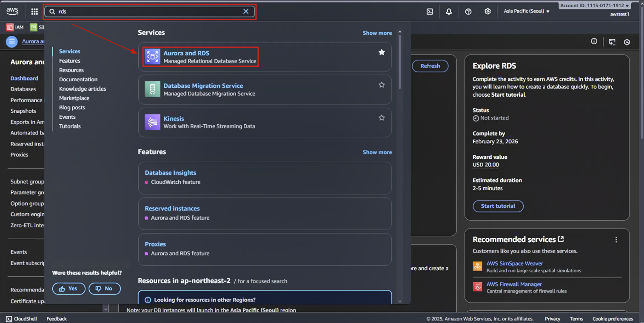Open CloudShell in the footer
Screen dimensions: 644x323
tap(21, 319)
